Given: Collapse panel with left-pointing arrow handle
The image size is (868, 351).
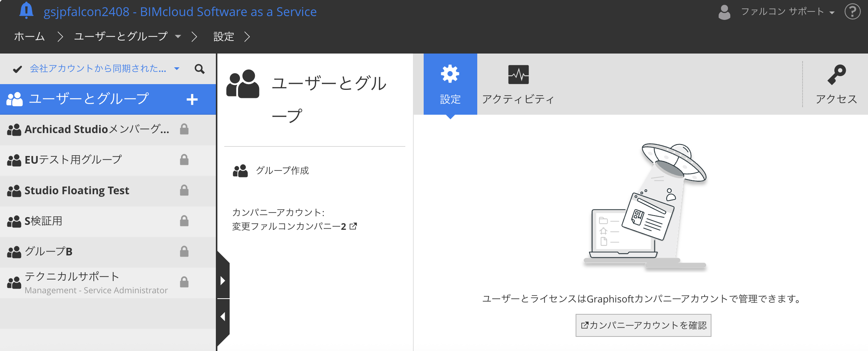Looking at the screenshot, I should click(223, 317).
